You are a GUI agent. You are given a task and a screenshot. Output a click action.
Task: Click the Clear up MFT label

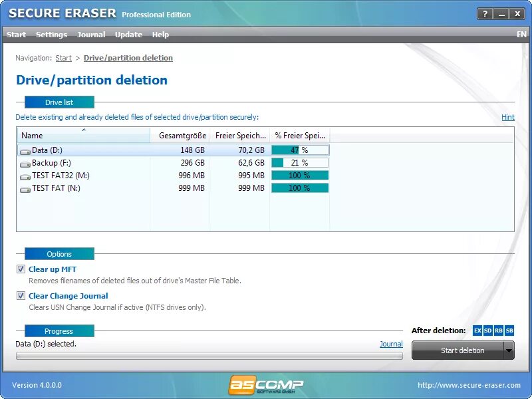[x=53, y=269]
